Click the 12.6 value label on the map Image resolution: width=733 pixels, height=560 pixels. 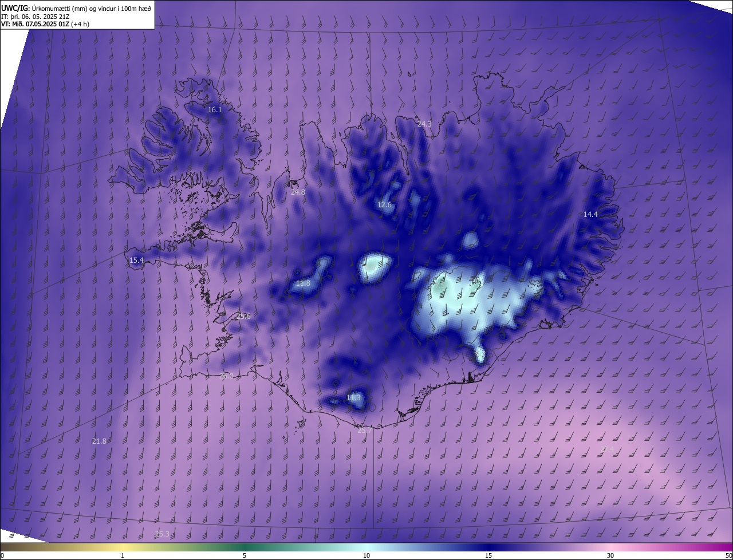[x=384, y=205]
